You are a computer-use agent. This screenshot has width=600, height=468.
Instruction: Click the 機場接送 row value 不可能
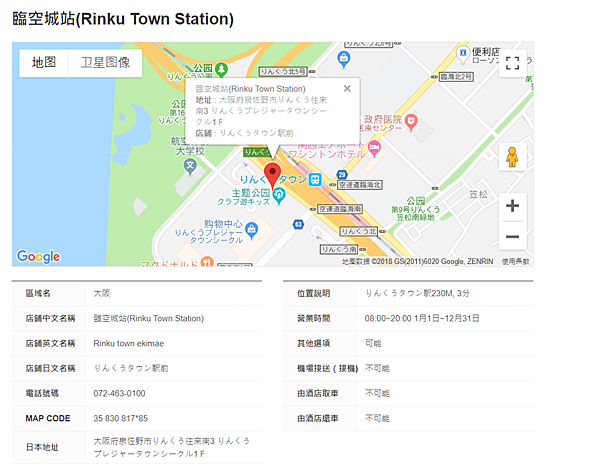pos(377,368)
